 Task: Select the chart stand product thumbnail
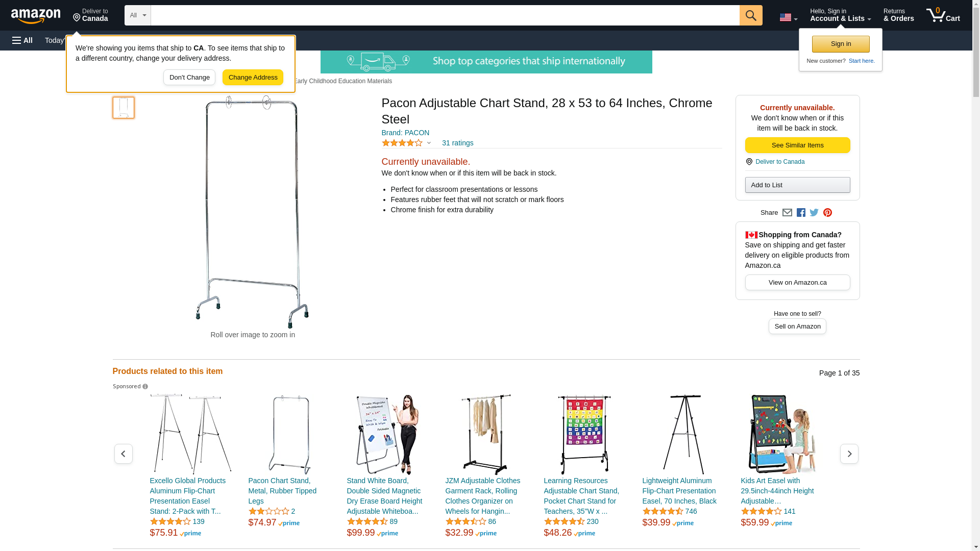[x=124, y=108]
